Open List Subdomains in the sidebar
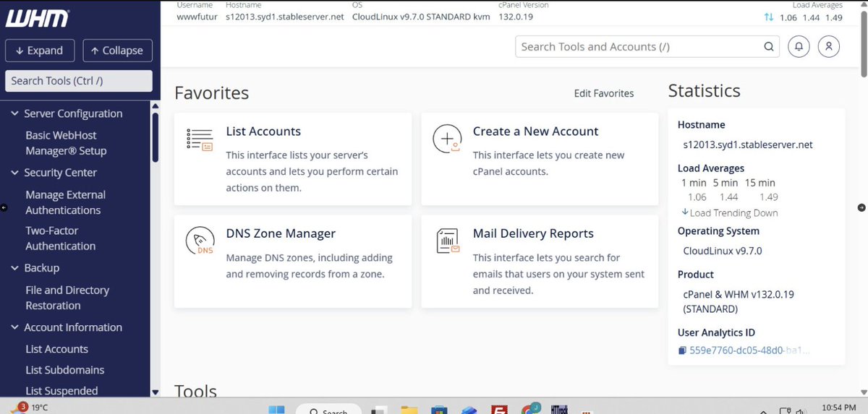 click(65, 370)
